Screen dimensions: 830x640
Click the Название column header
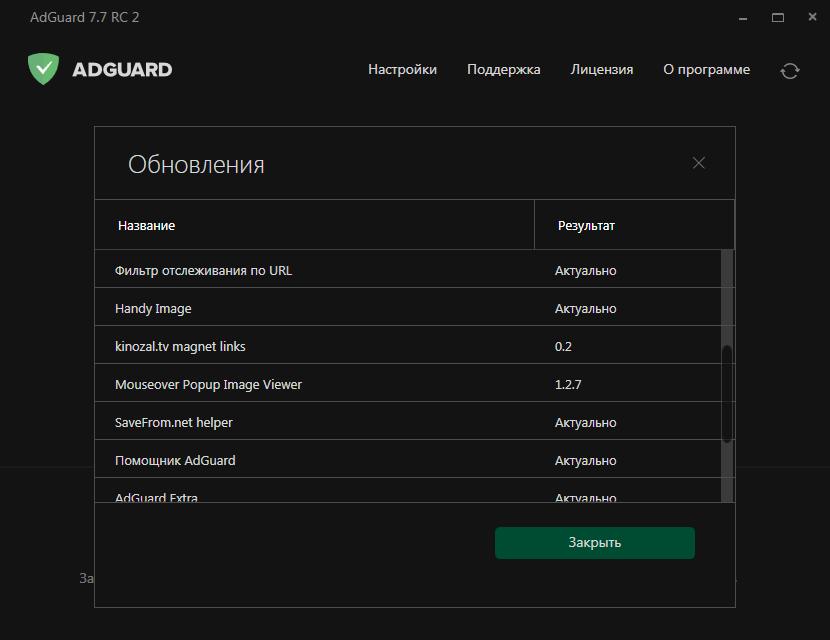[x=146, y=224]
